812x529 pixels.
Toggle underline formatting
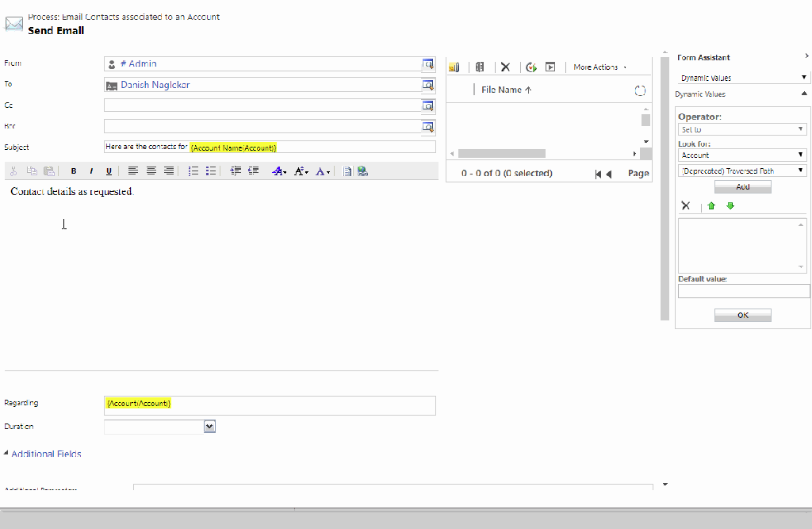pos(109,171)
